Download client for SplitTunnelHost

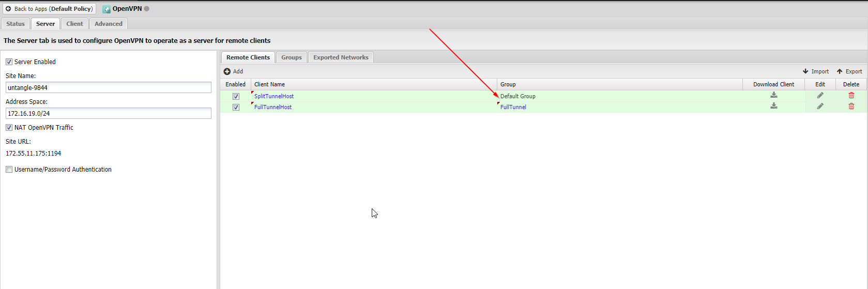click(773, 95)
